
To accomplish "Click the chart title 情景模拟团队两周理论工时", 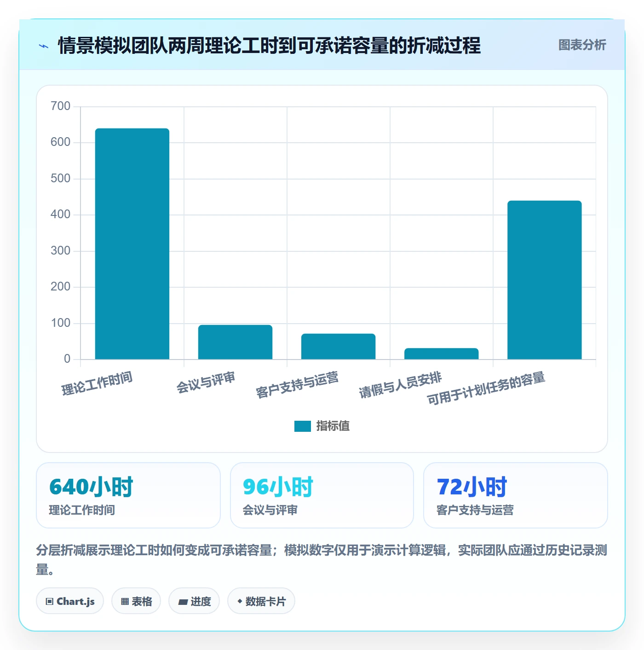I will tap(269, 46).
